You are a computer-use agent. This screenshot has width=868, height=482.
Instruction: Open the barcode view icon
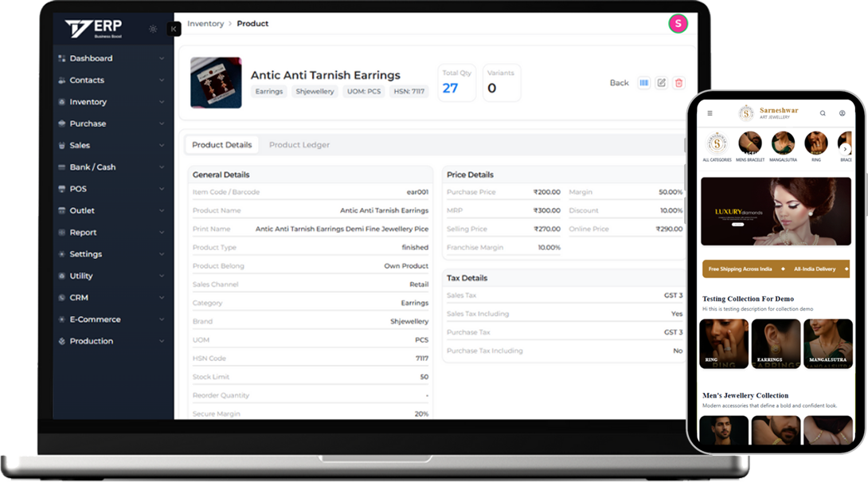coord(644,82)
